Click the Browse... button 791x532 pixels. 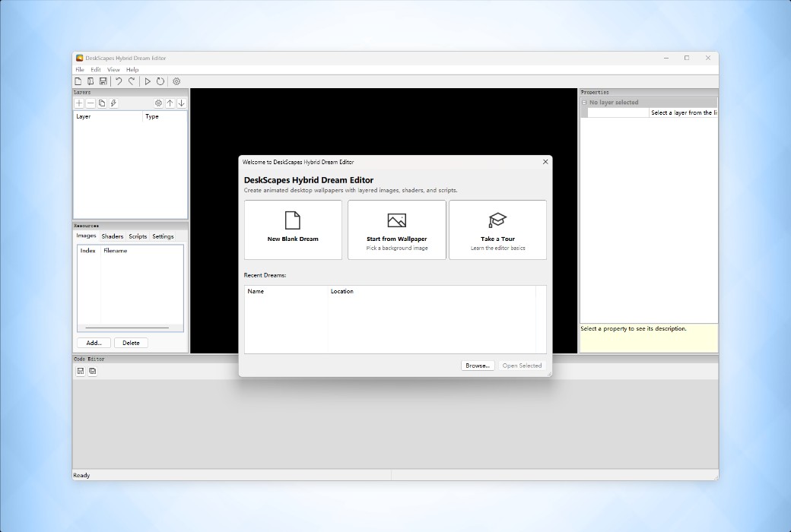pyautogui.click(x=478, y=366)
